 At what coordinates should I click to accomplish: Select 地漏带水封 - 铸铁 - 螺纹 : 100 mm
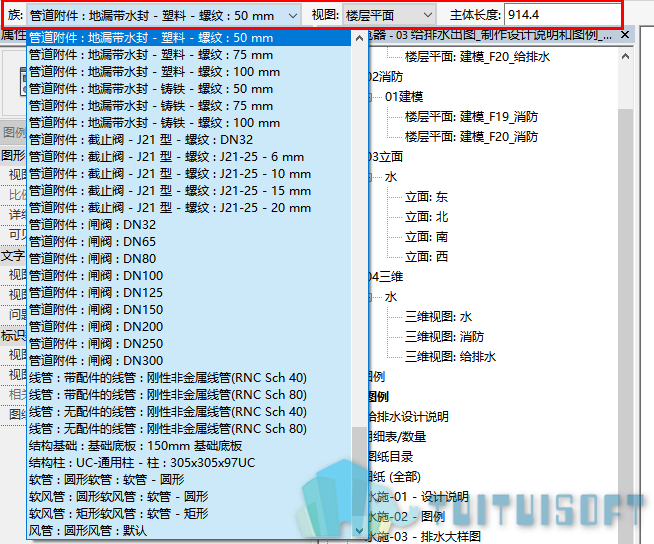pyautogui.click(x=189, y=123)
